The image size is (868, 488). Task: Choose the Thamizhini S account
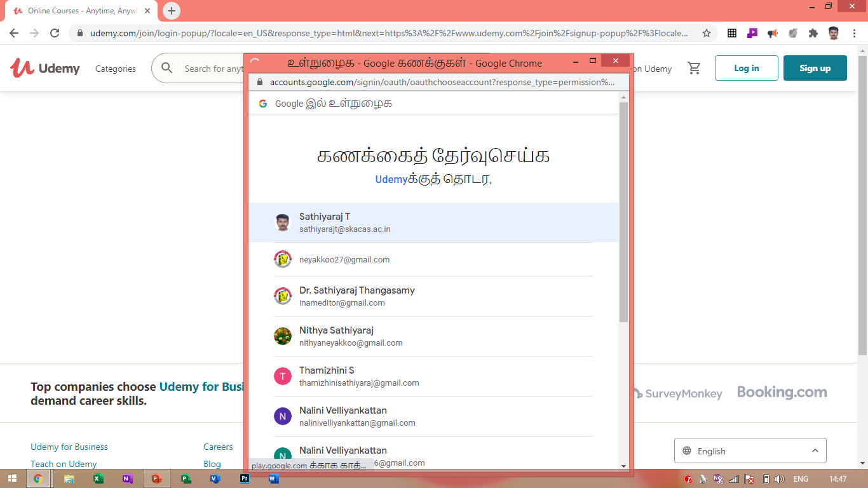tap(433, 376)
